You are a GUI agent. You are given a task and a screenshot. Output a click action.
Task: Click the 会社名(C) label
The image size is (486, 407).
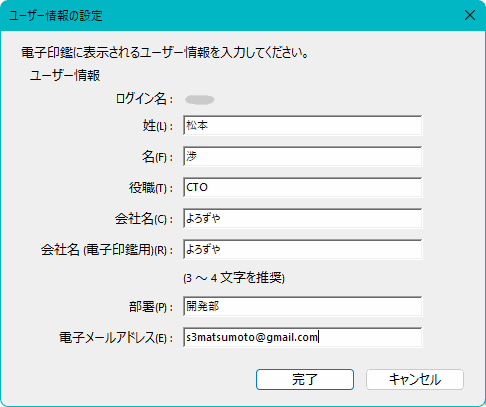pyautogui.click(x=144, y=219)
